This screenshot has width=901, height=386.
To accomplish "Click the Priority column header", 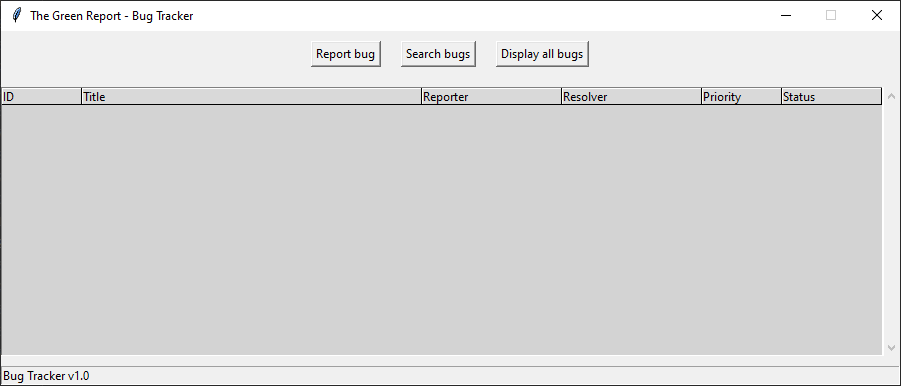I will click(741, 96).
